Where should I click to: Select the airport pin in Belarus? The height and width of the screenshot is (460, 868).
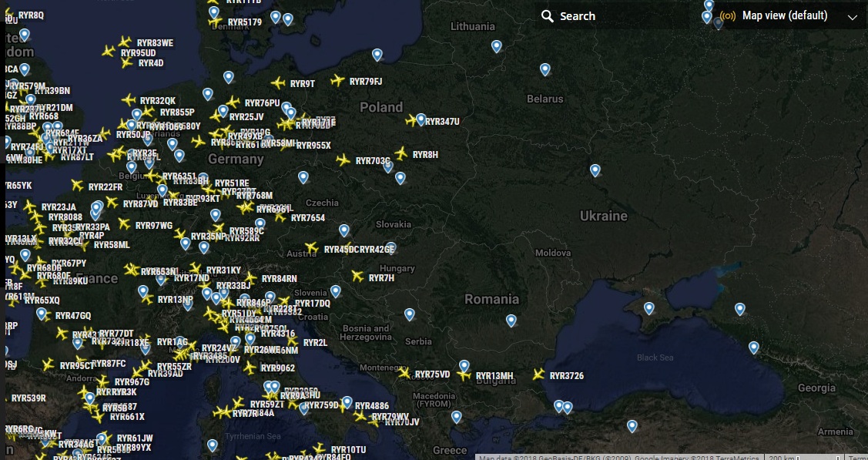tap(545, 69)
